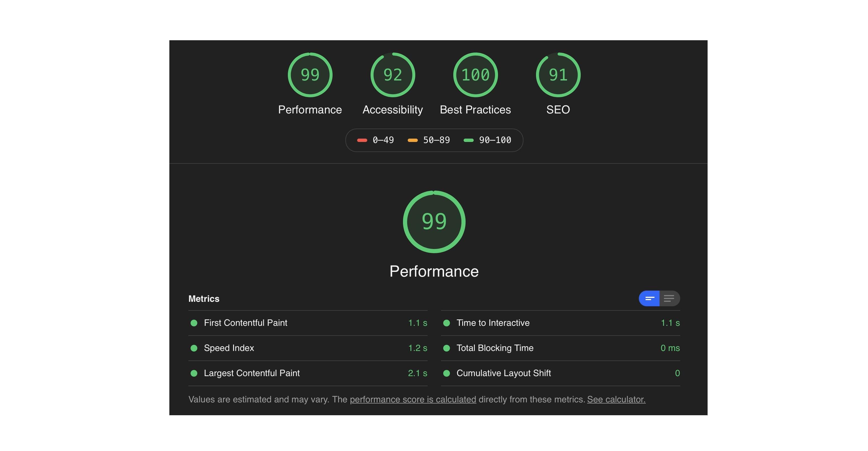Click the list view toggle icon
The height and width of the screenshot is (451, 868).
pos(668,298)
